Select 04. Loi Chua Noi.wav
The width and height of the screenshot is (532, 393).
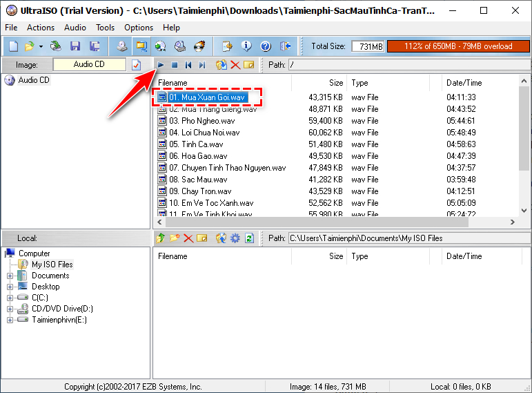(204, 133)
